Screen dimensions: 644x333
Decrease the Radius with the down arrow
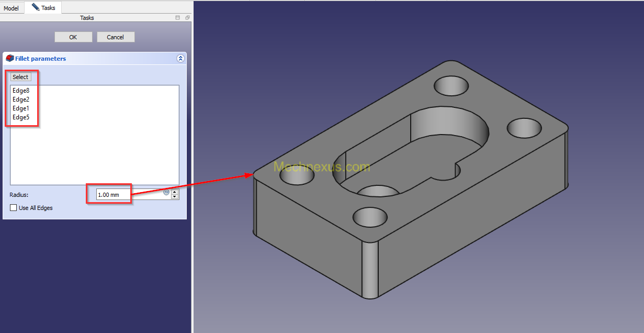[175, 197]
